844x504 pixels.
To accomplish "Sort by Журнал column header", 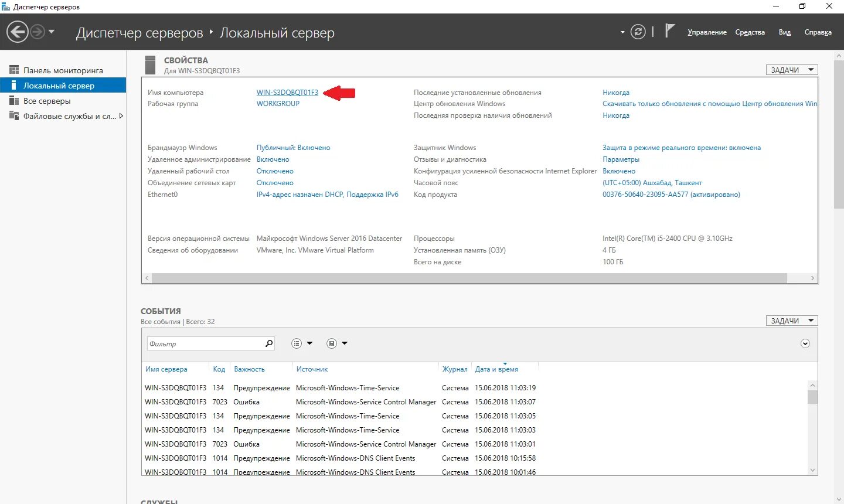I will tap(455, 369).
